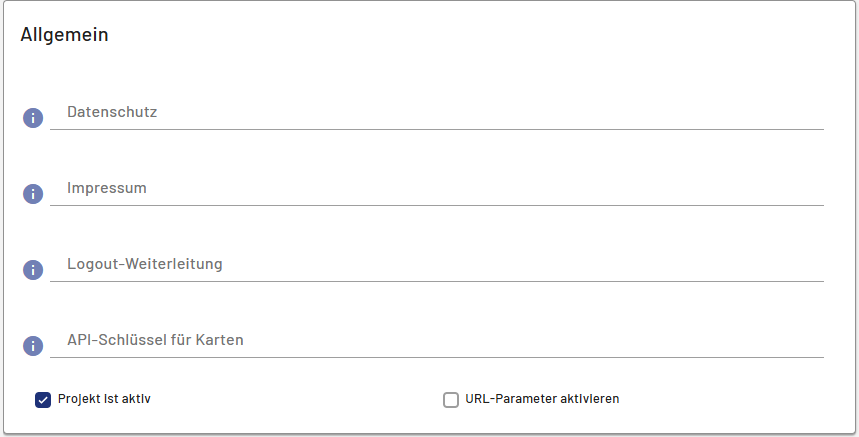859x437 pixels.
Task: Click the 'Datenschutz' placeholder label
Action: (112, 112)
